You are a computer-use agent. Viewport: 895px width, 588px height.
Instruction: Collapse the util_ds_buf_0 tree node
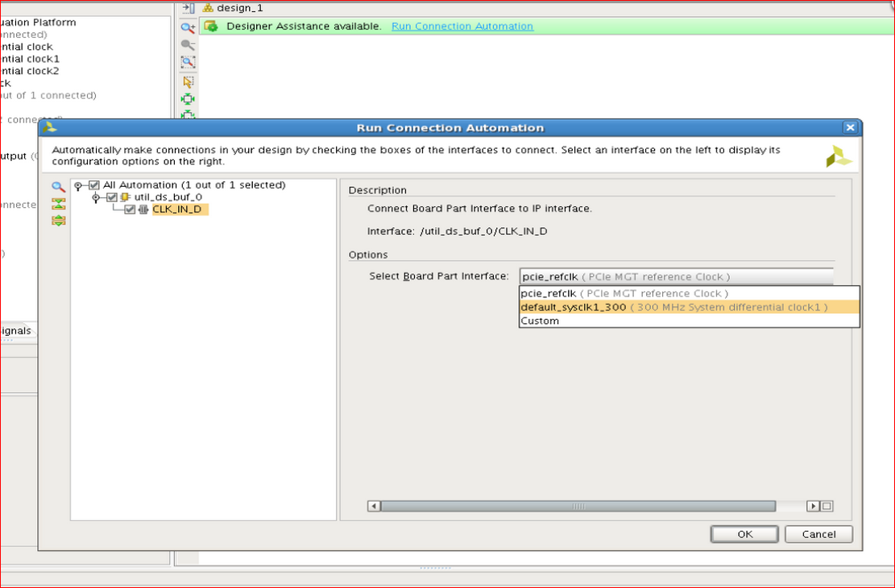pos(96,198)
